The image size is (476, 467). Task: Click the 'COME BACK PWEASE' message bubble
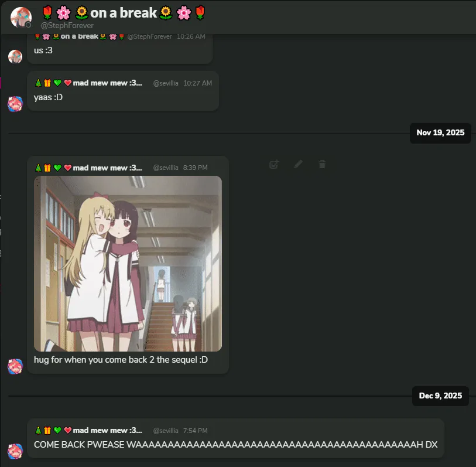click(x=235, y=438)
